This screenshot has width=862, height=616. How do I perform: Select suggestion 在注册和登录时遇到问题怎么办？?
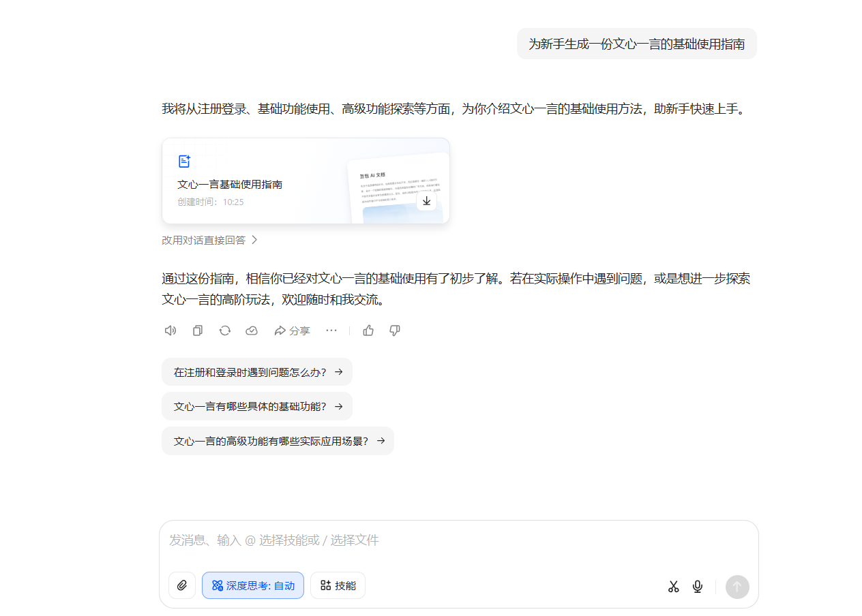point(257,372)
